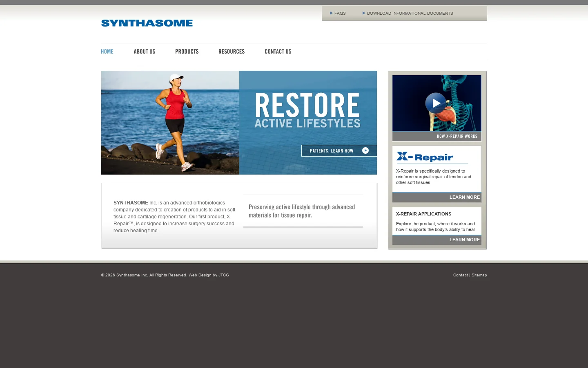Image resolution: width=588 pixels, height=368 pixels.
Task: Click the Synthasome Inc. company description paragraph
Action: click(x=174, y=217)
